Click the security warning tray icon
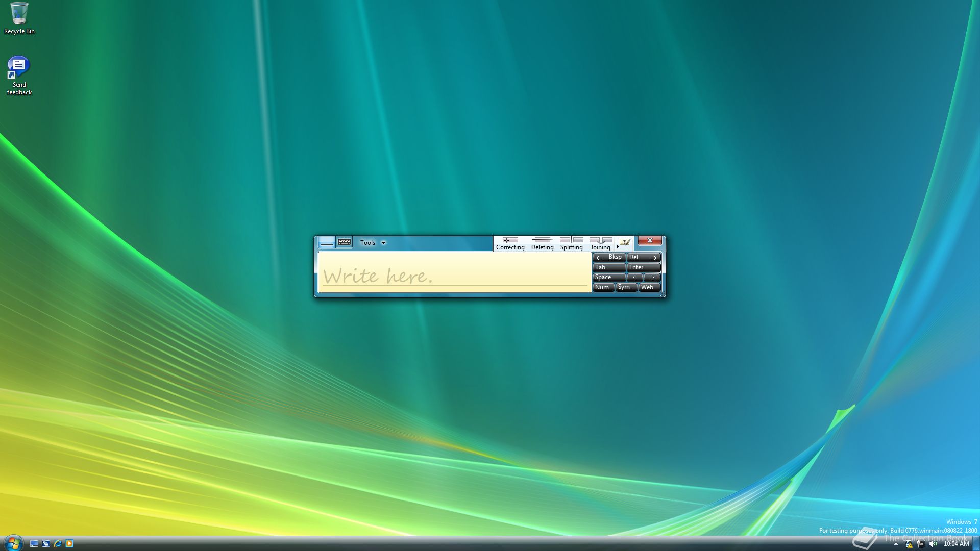This screenshot has width=980, height=551. [x=909, y=544]
